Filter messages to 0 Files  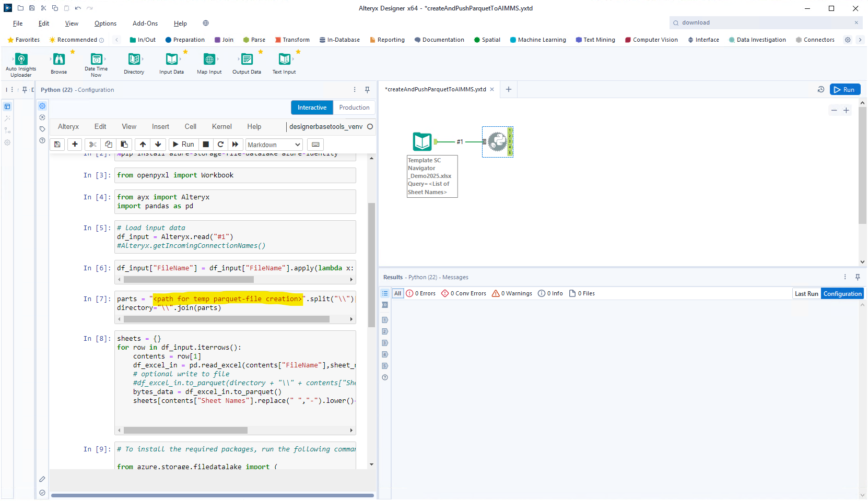582,293
